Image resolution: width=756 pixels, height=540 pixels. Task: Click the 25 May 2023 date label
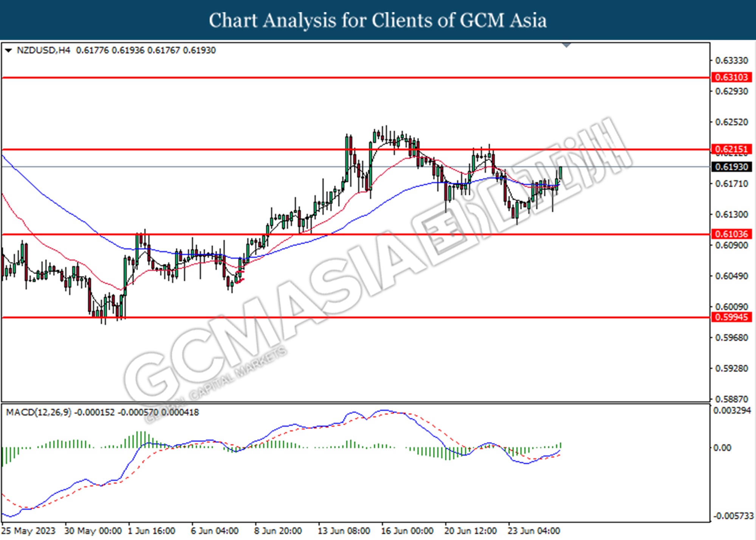pyautogui.click(x=28, y=531)
